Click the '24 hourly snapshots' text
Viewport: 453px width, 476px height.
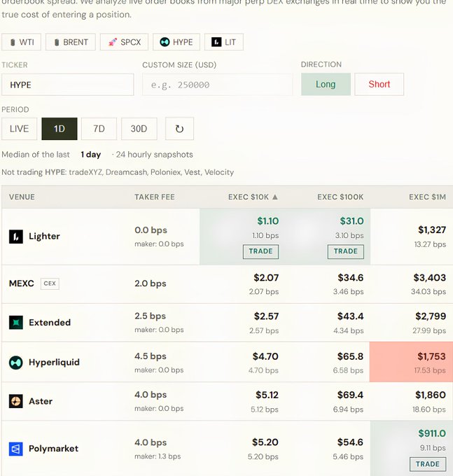click(155, 155)
